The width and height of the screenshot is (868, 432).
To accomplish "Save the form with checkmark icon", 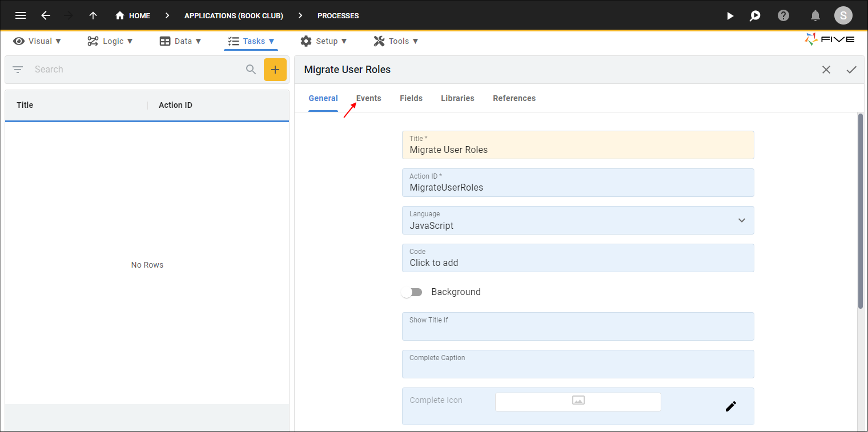I will coord(851,70).
